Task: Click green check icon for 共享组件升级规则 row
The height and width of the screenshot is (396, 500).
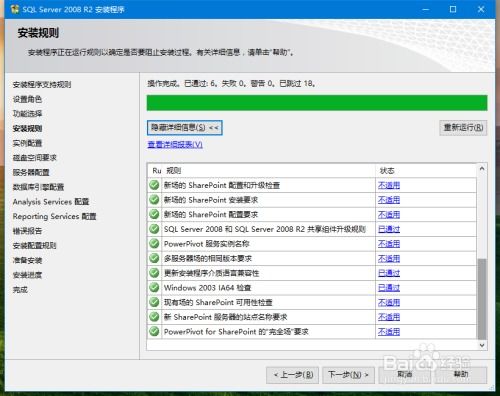Action: pos(154,229)
